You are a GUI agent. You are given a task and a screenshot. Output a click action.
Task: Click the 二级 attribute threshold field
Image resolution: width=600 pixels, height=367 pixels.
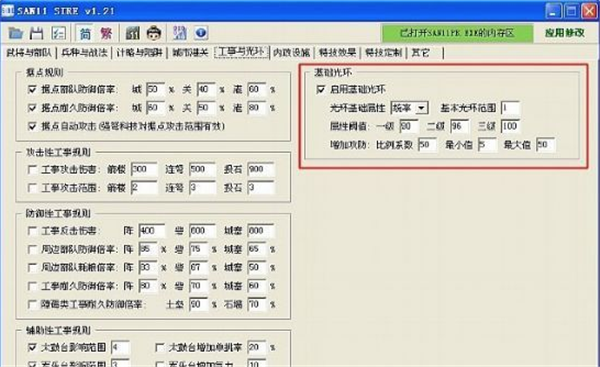(x=459, y=126)
